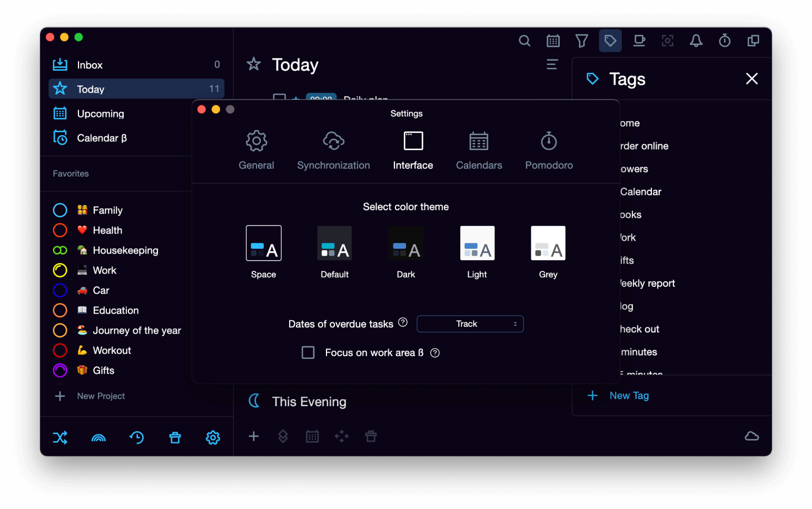Add a new task with plus icon
812x509 pixels.
point(254,436)
